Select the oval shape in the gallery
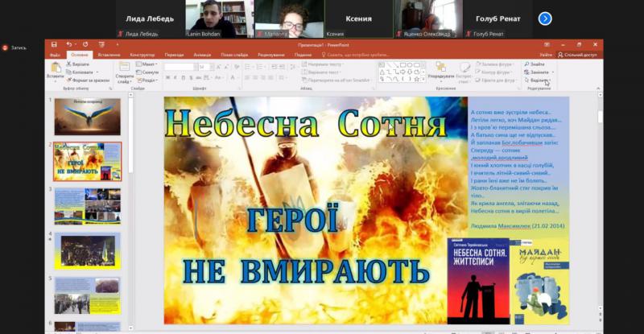 [410, 65]
